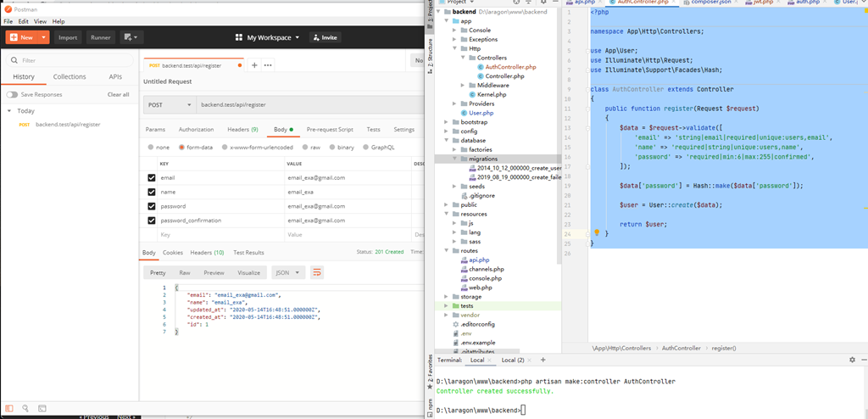
Task: Toggle Postman sidebar icon in bottom bar
Action: coord(9,409)
